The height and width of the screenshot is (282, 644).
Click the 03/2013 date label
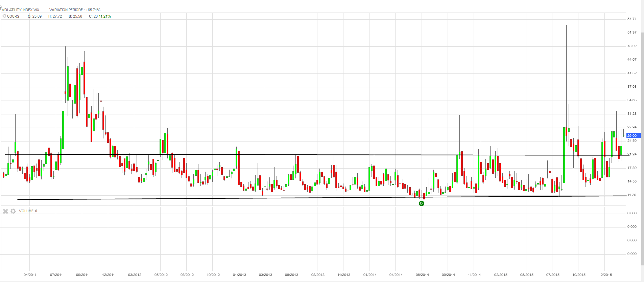265,275
